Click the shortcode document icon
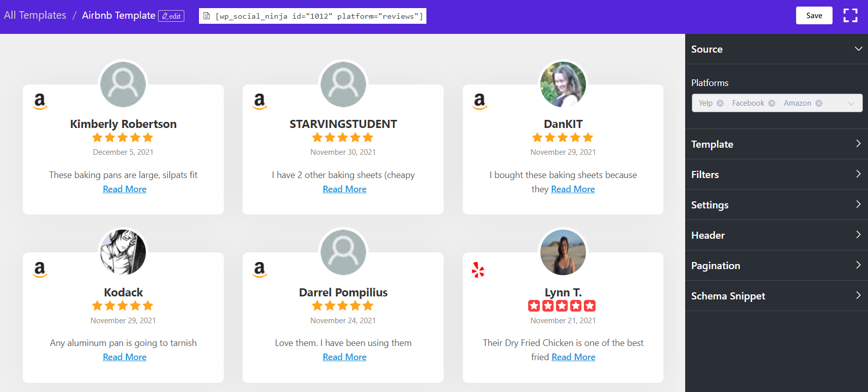Image resolution: width=868 pixels, height=392 pixels. (x=207, y=16)
